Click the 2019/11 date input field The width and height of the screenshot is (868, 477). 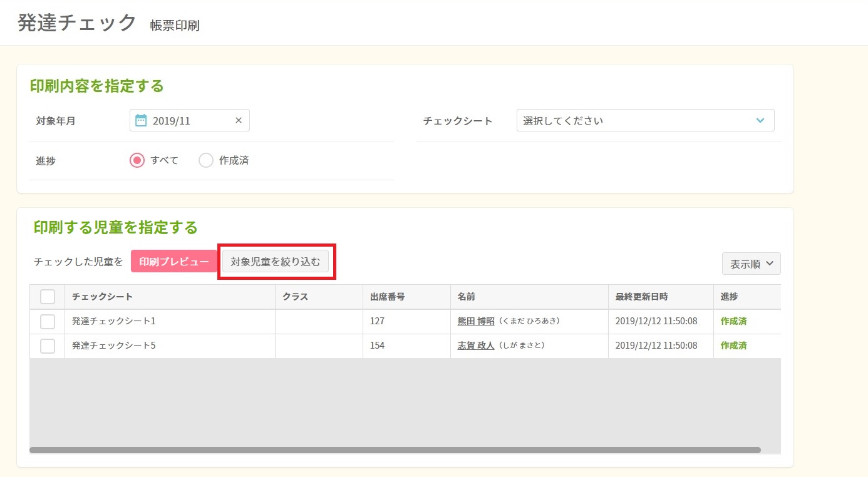click(x=190, y=120)
